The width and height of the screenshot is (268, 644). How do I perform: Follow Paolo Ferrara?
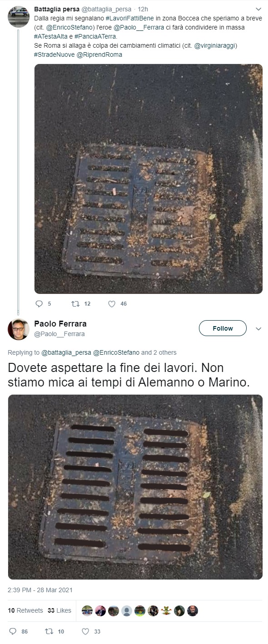click(223, 328)
